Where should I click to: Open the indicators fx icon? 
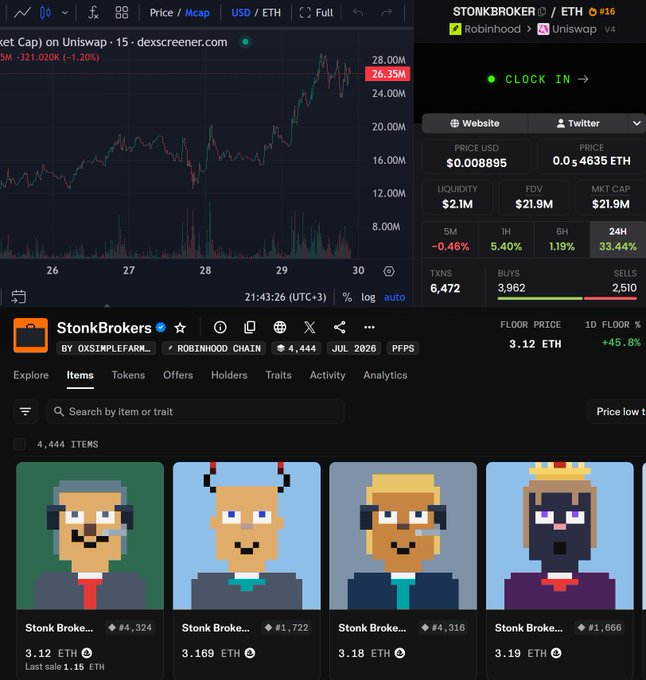(93, 13)
